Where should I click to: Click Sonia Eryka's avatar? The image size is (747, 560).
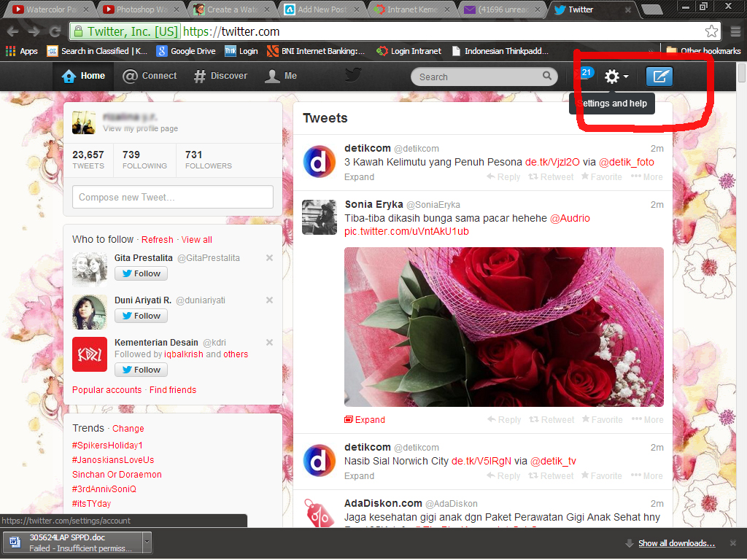click(x=320, y=217)
